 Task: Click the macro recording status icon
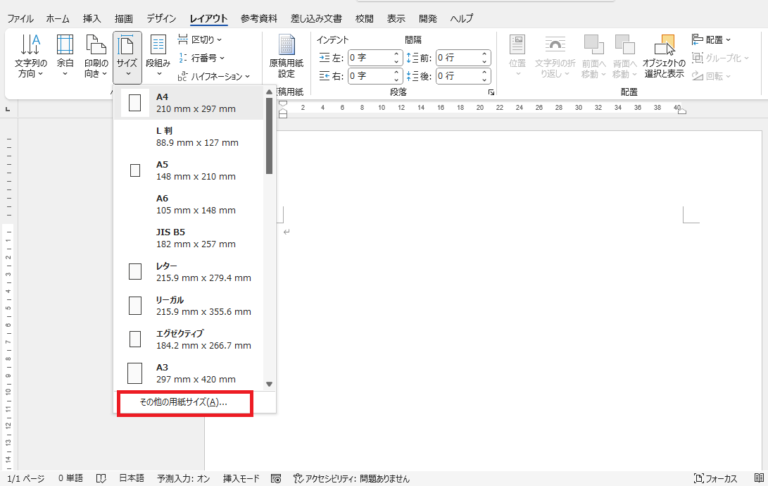tap(276, 479)
